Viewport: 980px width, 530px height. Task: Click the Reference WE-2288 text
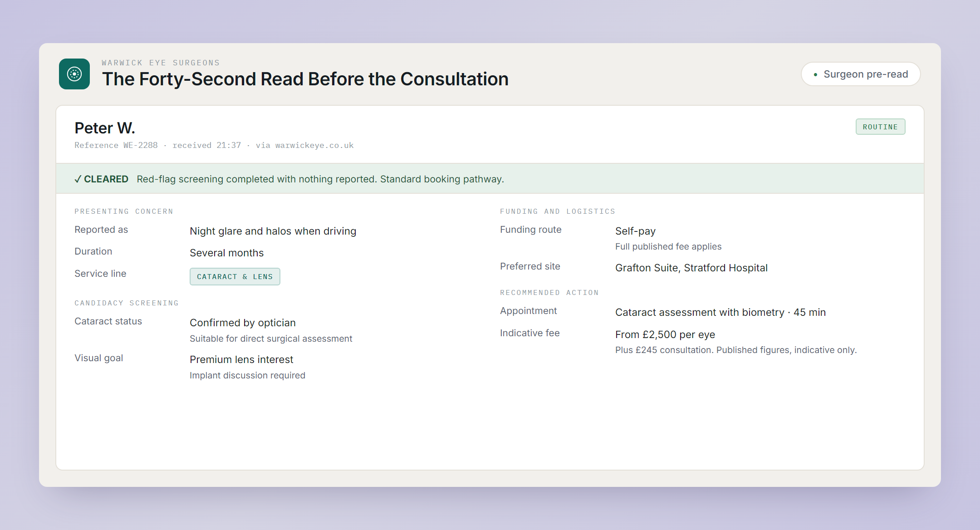pos(116,145)
